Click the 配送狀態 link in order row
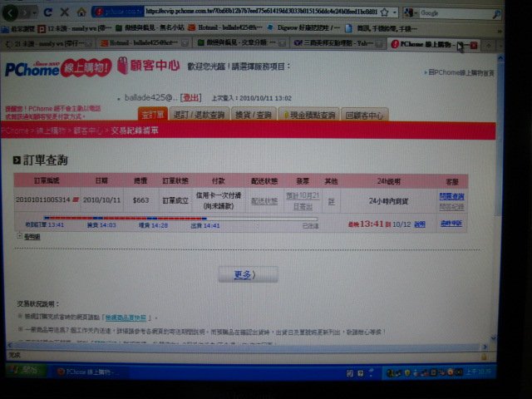532x399 pixels. pos(264,201)
